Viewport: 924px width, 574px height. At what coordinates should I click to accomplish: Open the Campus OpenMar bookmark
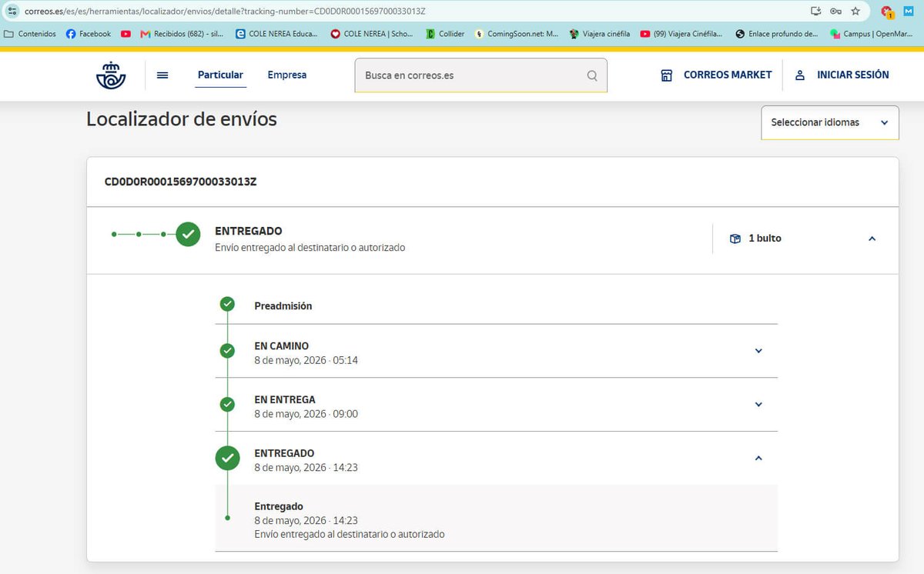[871, 34]
